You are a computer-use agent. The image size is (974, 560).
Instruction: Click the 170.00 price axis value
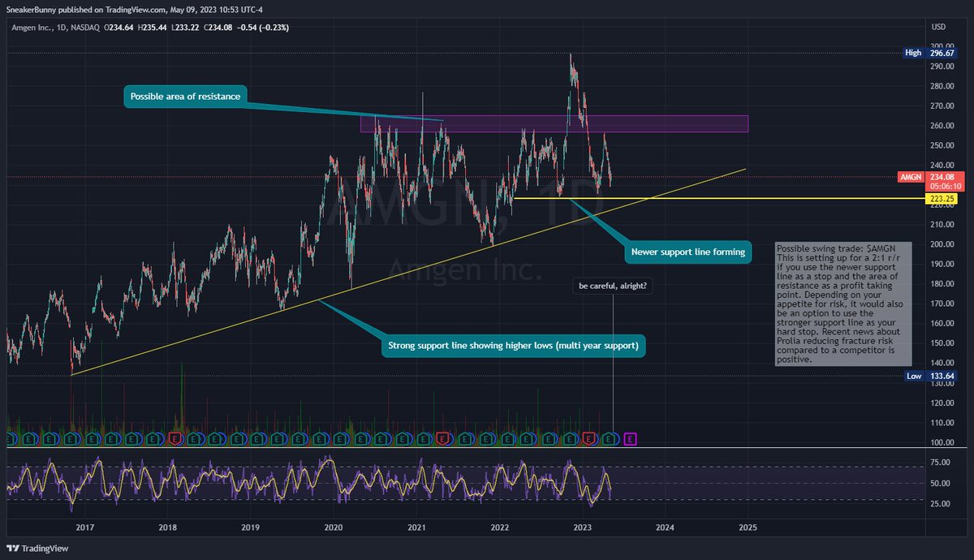(x=942, y=304)
